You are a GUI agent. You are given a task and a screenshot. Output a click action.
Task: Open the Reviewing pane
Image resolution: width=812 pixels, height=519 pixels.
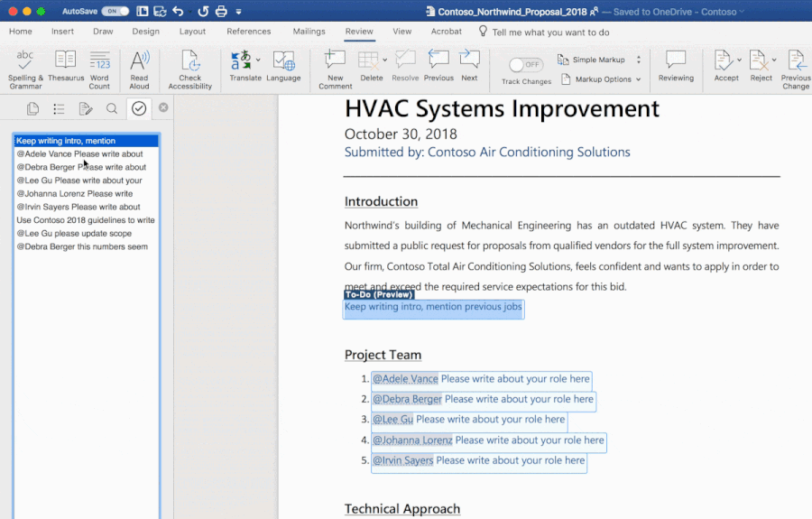[676, 61]
